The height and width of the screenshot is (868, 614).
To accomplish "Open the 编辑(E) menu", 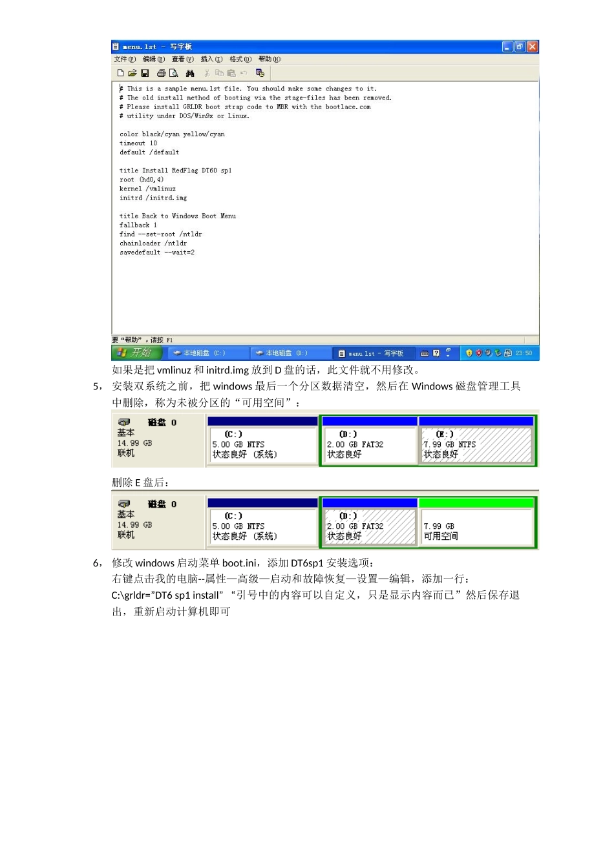I will 154,59.
